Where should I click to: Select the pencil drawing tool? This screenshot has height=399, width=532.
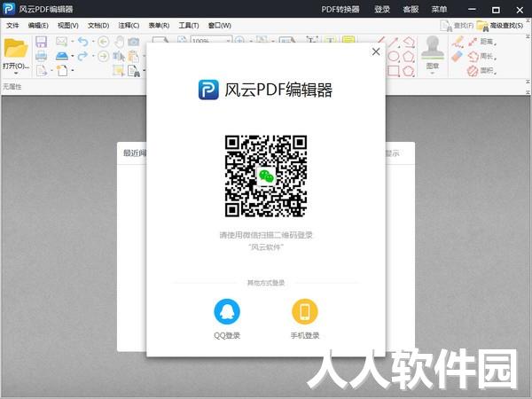(458, 42)
